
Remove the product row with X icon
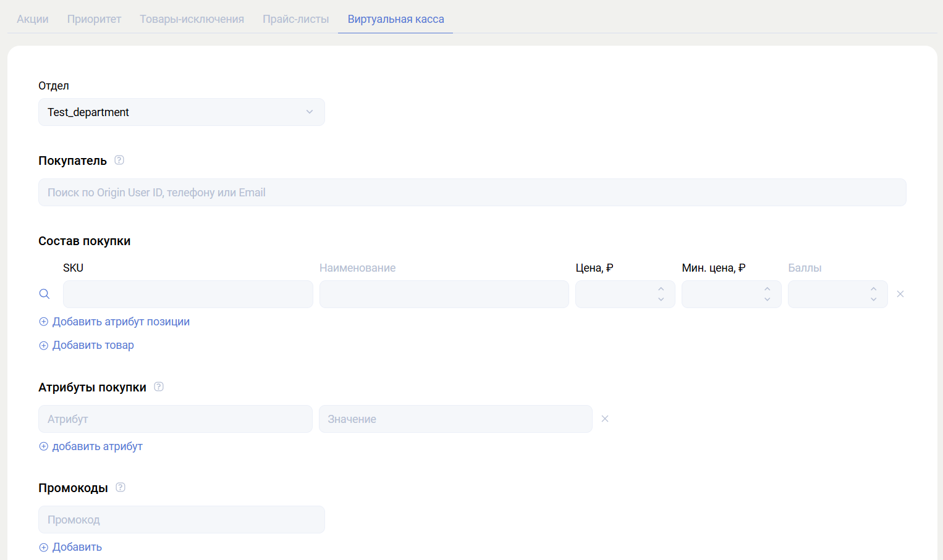pos(900,294)
